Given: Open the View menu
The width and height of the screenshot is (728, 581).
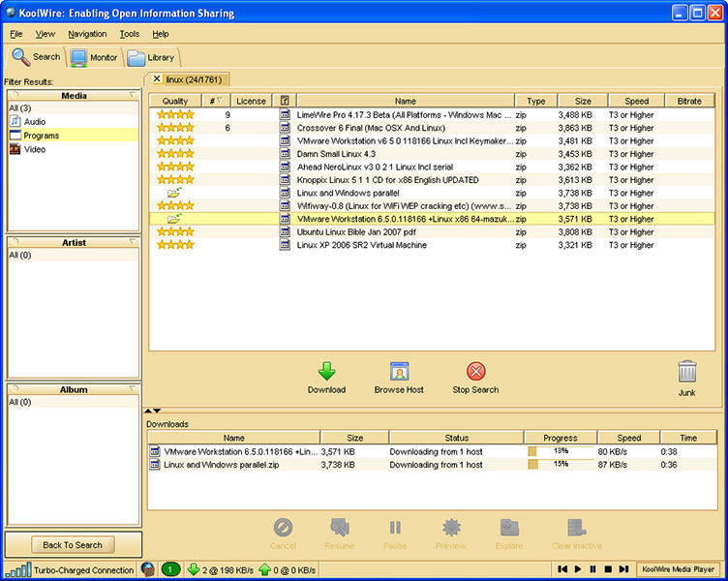Looking at the screenshot, I should point(45,34).
